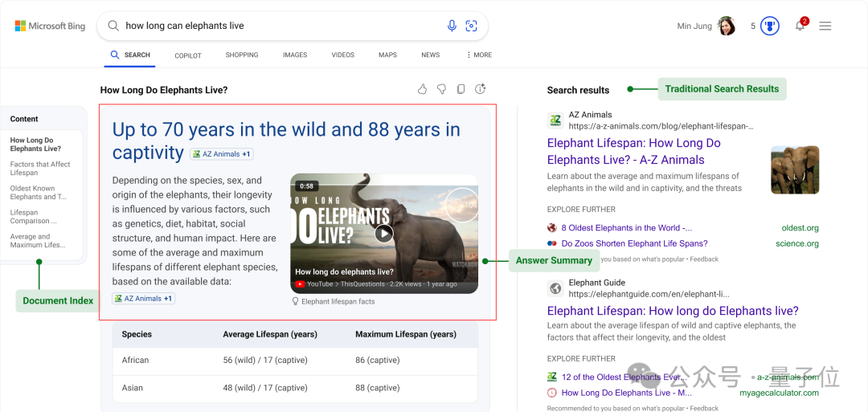Click the Elephant Guide globe favicon

pos(555,288)
